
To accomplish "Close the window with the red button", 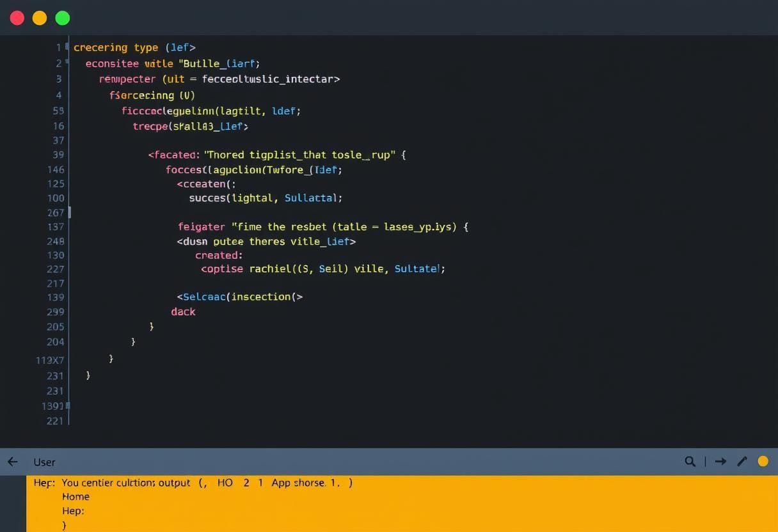I will (17, 18).
